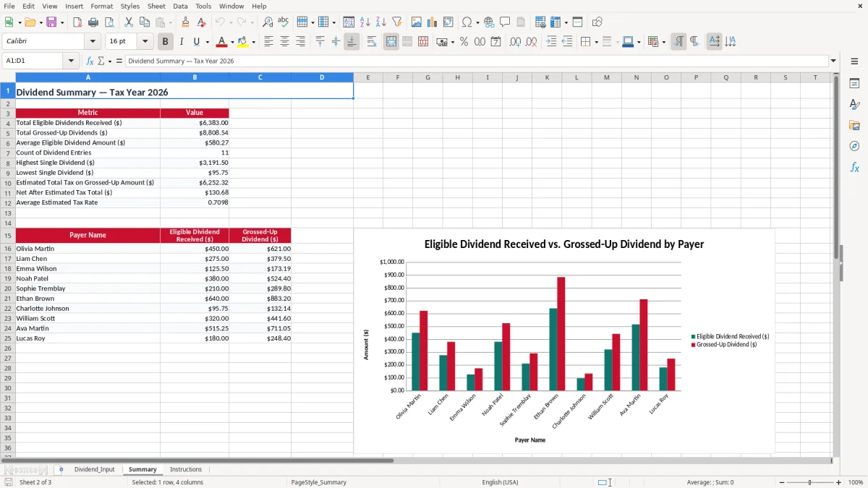Switch to the Instructions sheet tab
Screen dimensions: 868x488
(x=186, y=470)
